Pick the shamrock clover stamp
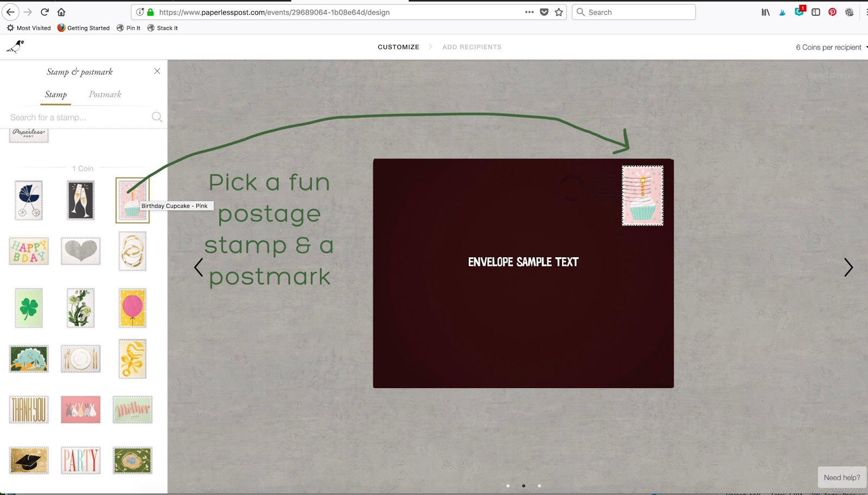Screen dimensions: 868x495 (x=29, y=308)
